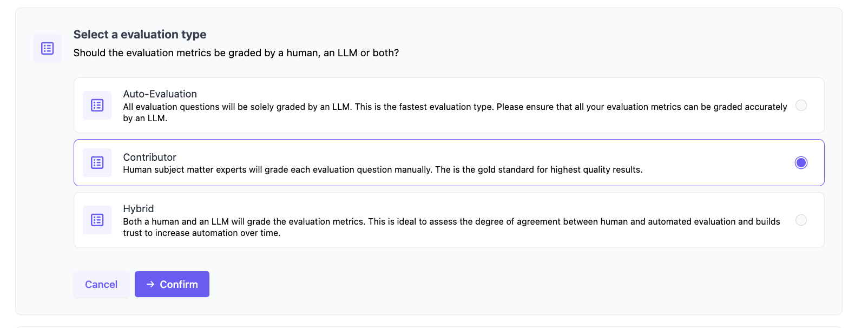Screen dimensions: 868x328
Task: Click the Auto-Evaluation title text
Action: pyautogui.click(x=160, y=94)
